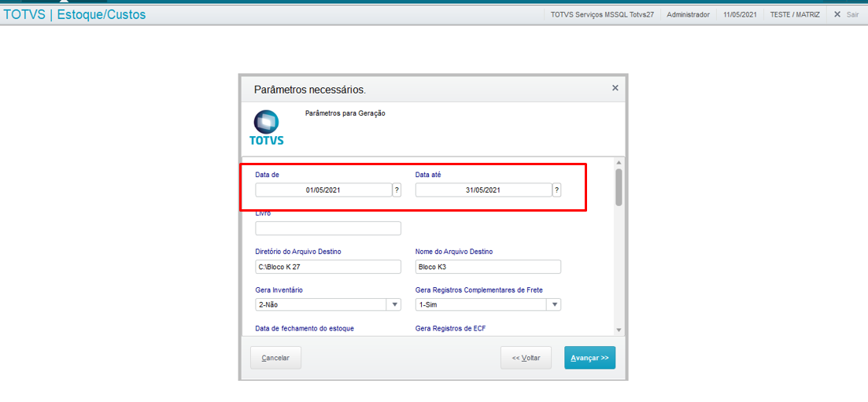Click Gera Registros de ECF label
Viewport: 868px width, 402px height.
click(x=450, y=328)
